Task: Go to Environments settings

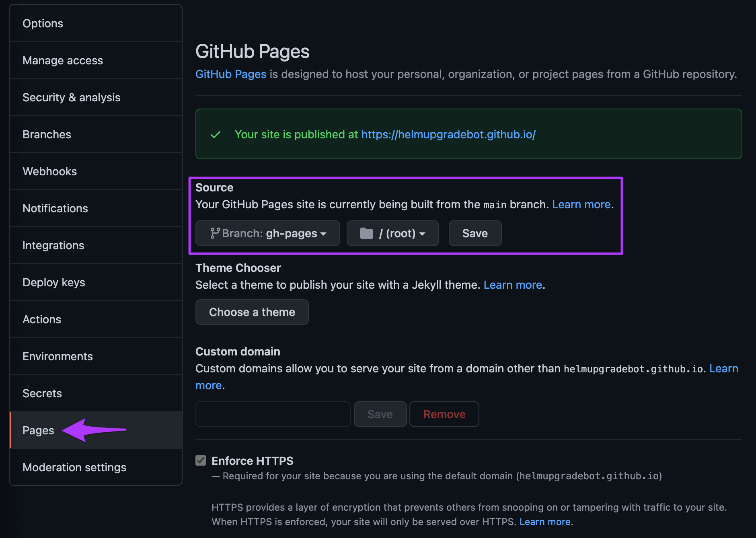Action: (x=96, y=356)
